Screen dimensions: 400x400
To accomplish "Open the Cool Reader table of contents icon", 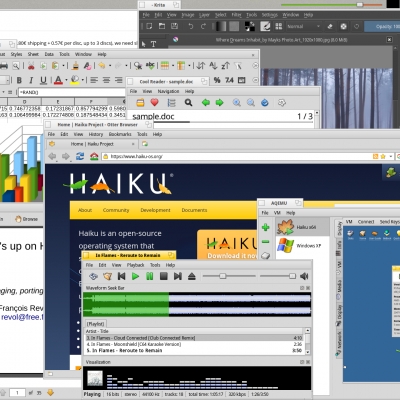I will (171, 103).
